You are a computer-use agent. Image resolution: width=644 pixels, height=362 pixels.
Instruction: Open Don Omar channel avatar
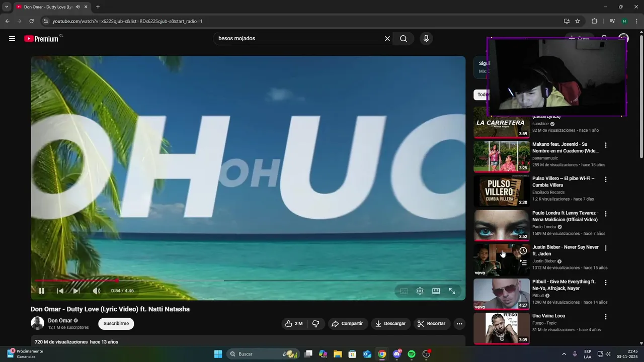click(37, 323)
